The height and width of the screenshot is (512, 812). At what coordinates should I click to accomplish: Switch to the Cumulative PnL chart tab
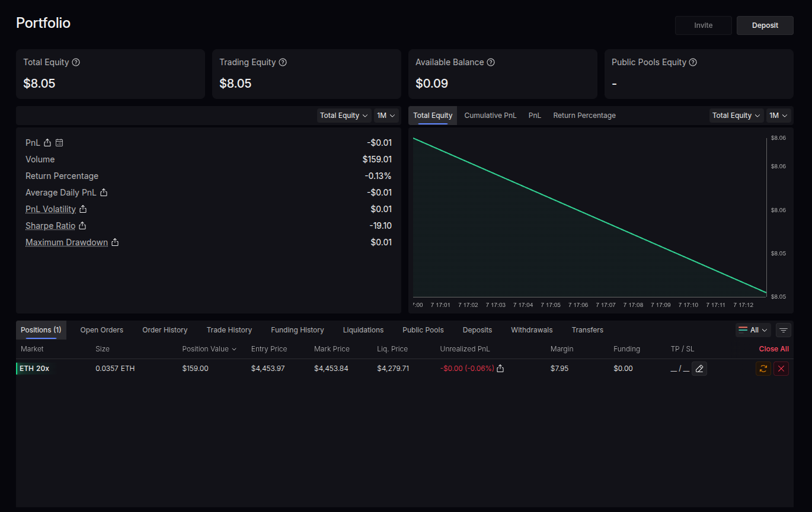click(490, 116)
